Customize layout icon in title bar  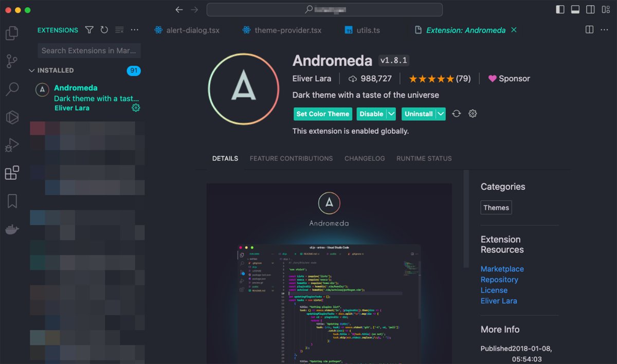click(x=606, y=10)
